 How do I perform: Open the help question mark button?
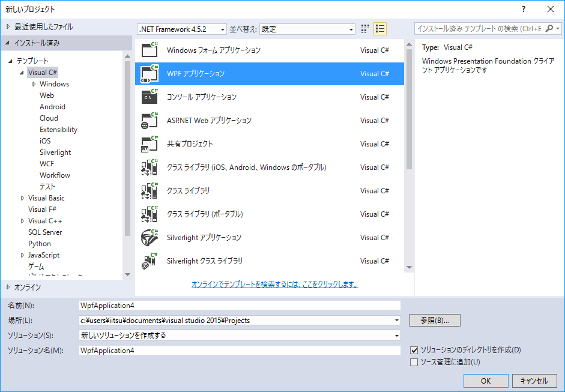point(524,9)
